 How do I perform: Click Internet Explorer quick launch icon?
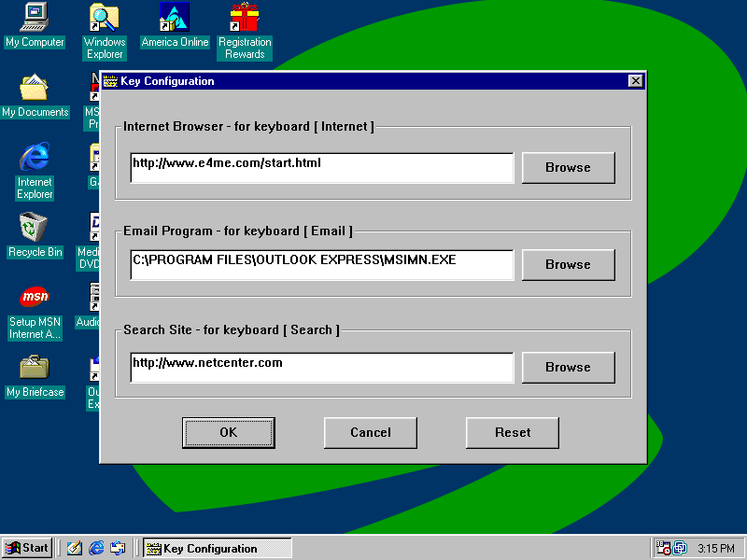pos(96,548)
